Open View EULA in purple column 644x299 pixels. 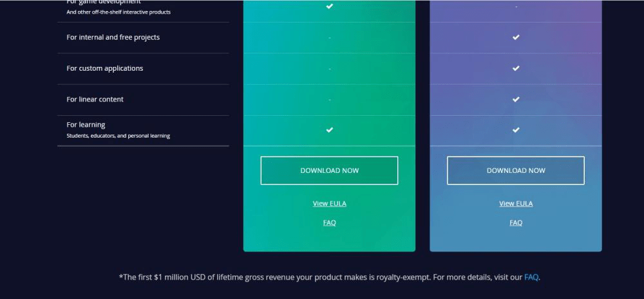(x=516, y=203)
